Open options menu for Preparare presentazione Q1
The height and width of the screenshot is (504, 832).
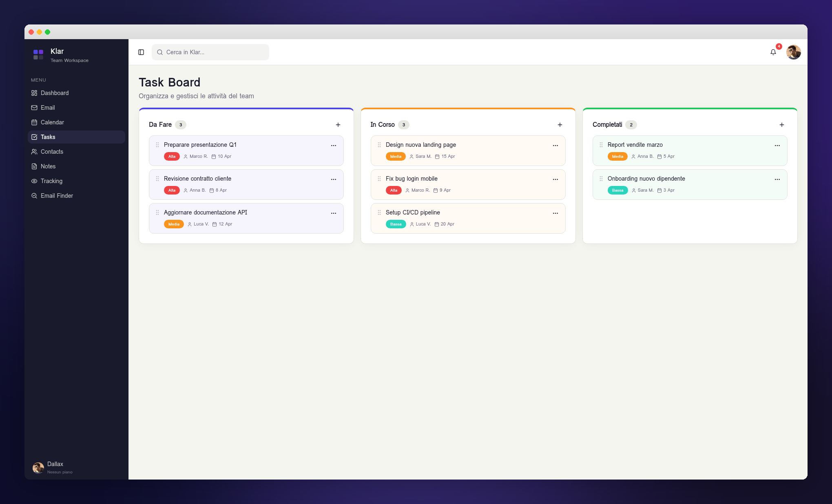coord(334,145)
